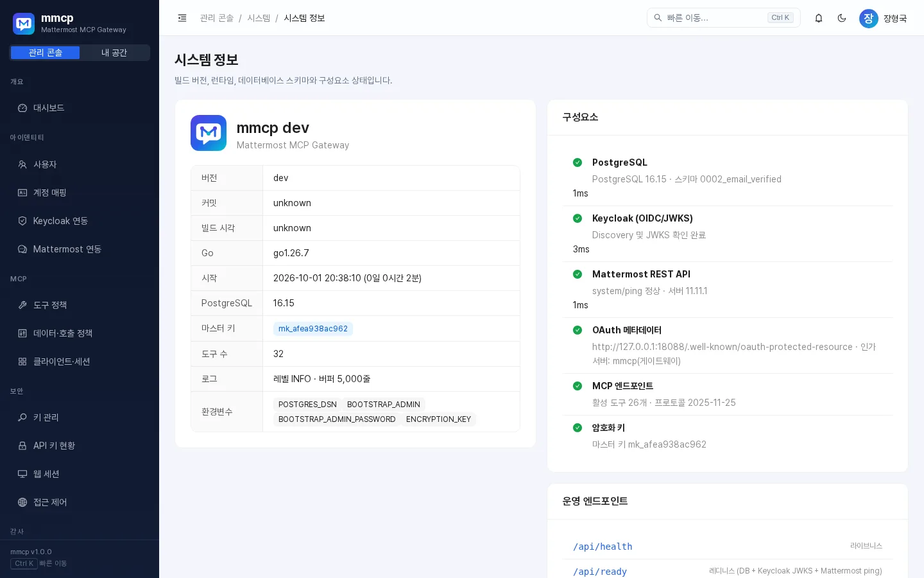The width and height of the screenshot is (924, 578).
Task: Click the mmcp logo icon in sidebar
Action: tap(24, 24)
